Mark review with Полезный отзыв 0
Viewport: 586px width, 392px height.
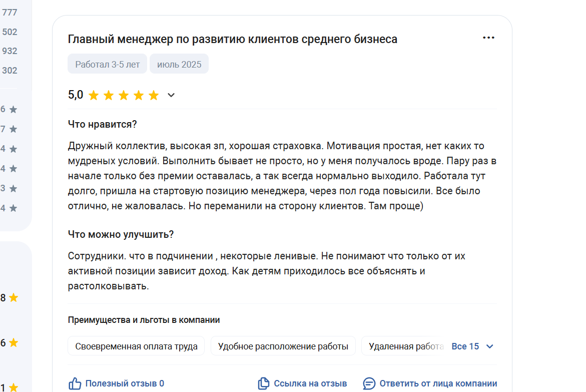125,383
